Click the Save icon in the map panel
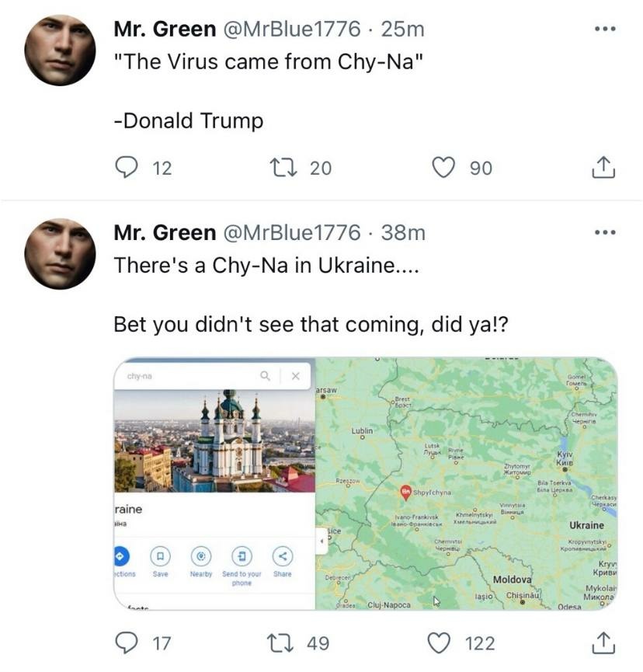Image resolution: width=643 pixels, height=672 pixels. [x=160, y=556]
